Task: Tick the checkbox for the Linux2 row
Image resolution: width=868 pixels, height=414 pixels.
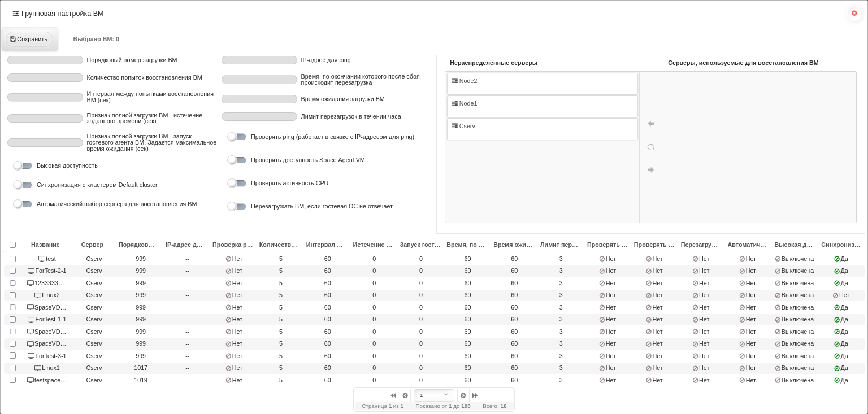Action: click(x=12, y=295)
